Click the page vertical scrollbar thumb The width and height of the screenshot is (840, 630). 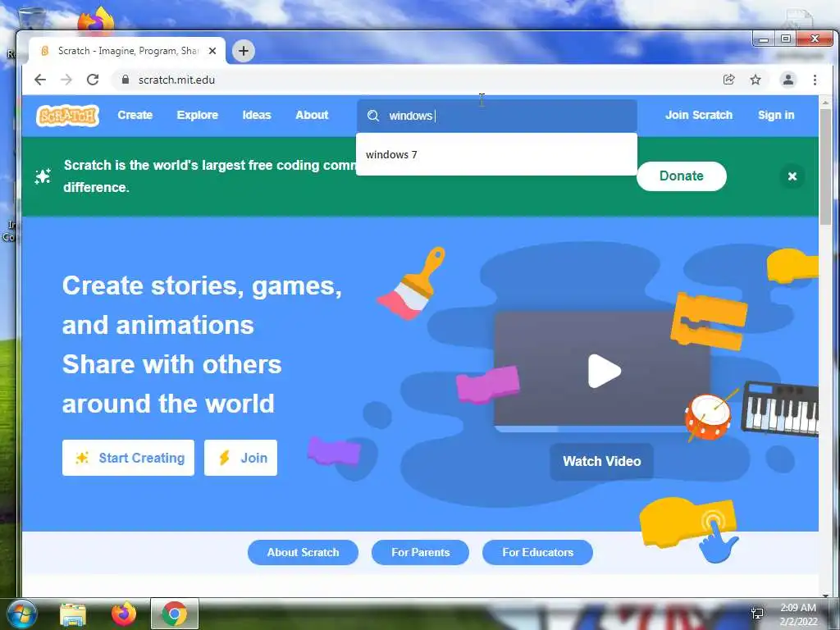[x=825, y=166]
